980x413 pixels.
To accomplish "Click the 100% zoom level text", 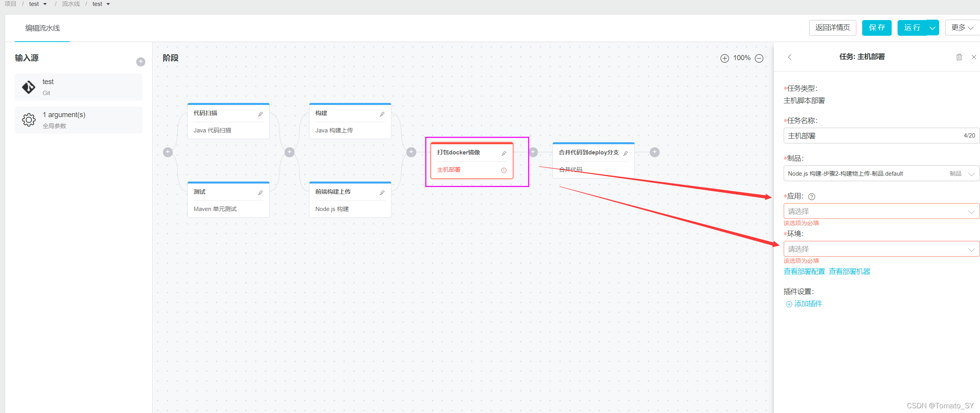I will pos(742,58).
